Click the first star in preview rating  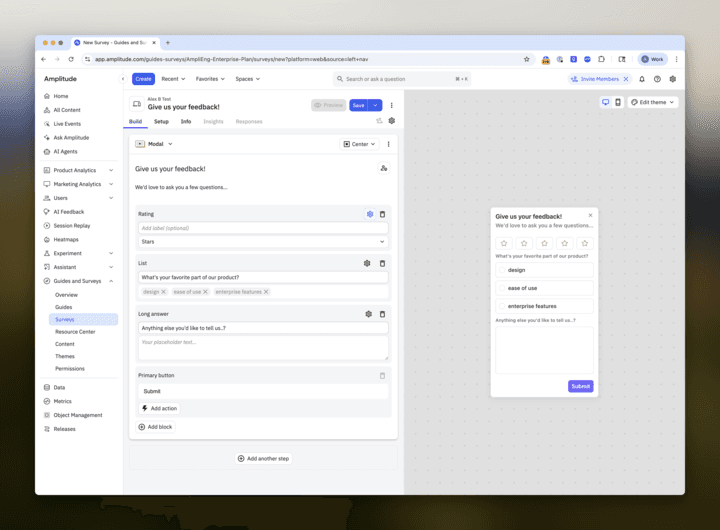[x=504, y=243]
